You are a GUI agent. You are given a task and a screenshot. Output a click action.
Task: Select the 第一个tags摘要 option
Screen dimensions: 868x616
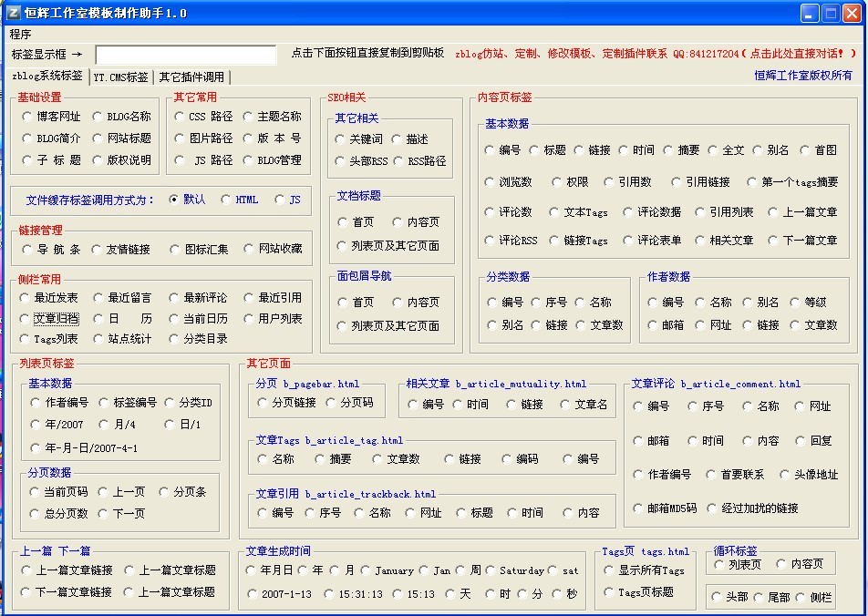click(752, 182)
